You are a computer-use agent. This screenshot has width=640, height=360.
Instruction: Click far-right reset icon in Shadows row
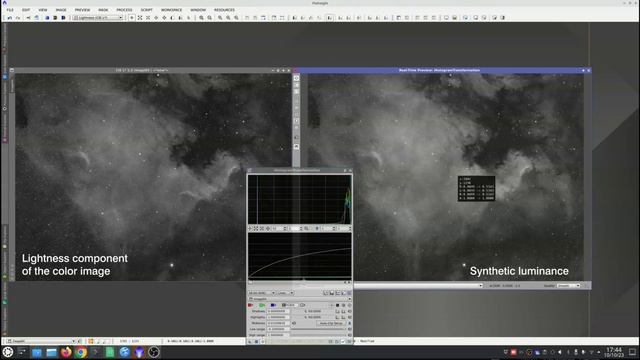point(349,311)
